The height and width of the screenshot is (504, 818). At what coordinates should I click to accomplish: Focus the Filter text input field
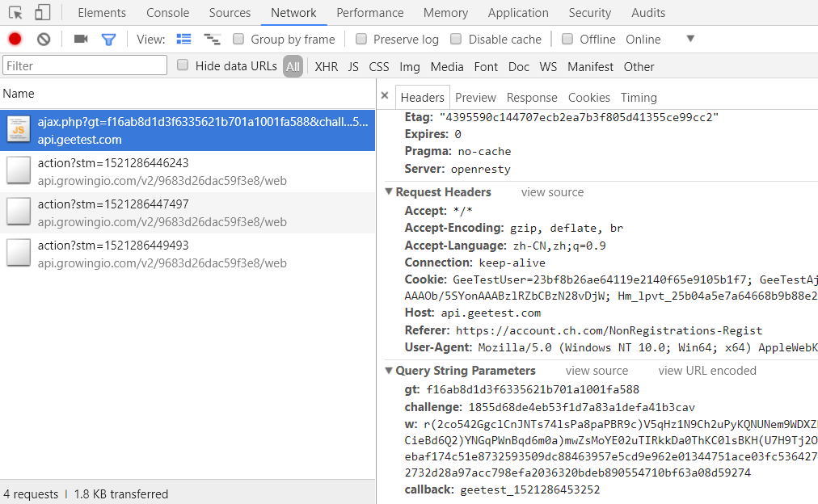[x=85, y=65]
